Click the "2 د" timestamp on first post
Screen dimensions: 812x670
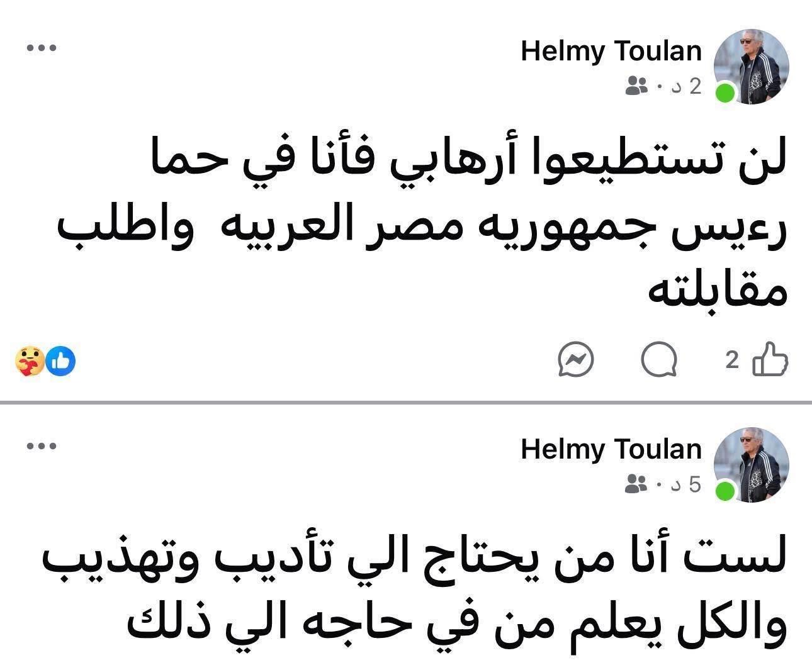point(686,86)
